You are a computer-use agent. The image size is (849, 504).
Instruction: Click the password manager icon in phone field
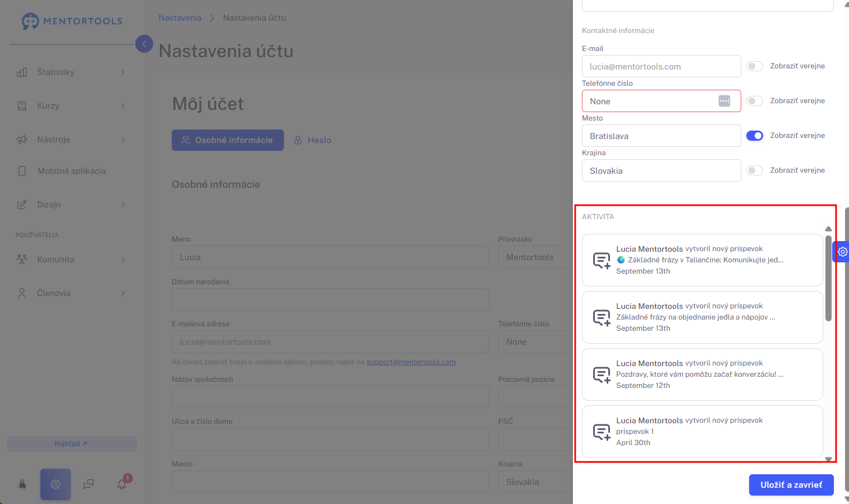[x=724, y=101]
